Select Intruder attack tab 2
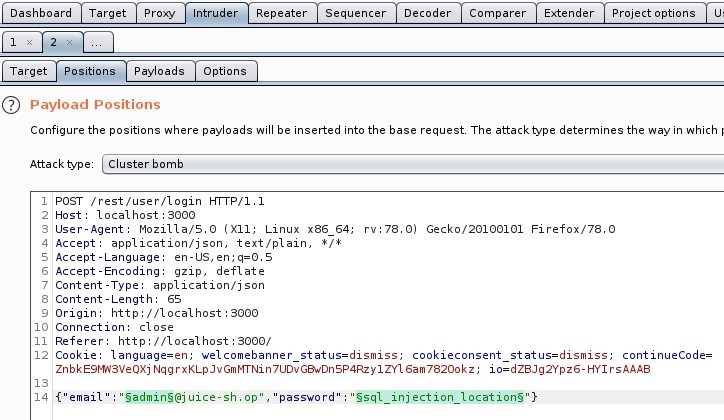The height and width of the screenshot is (420, 724). 54,42
